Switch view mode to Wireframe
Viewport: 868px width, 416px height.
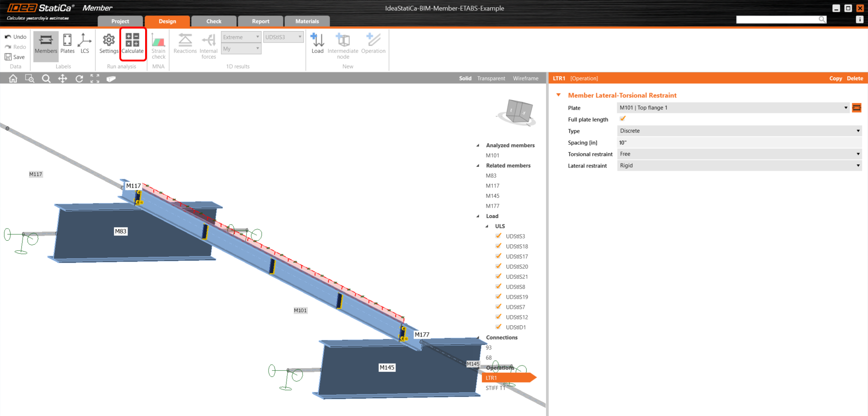[x=525, y=79]
